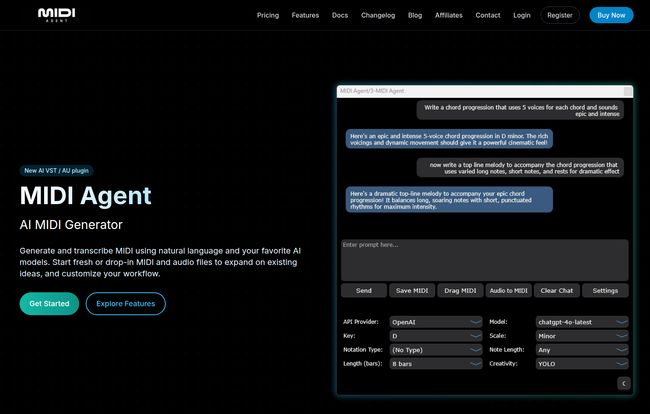
Task: Click the prompt text input field
Action: (x=484, y=260)
